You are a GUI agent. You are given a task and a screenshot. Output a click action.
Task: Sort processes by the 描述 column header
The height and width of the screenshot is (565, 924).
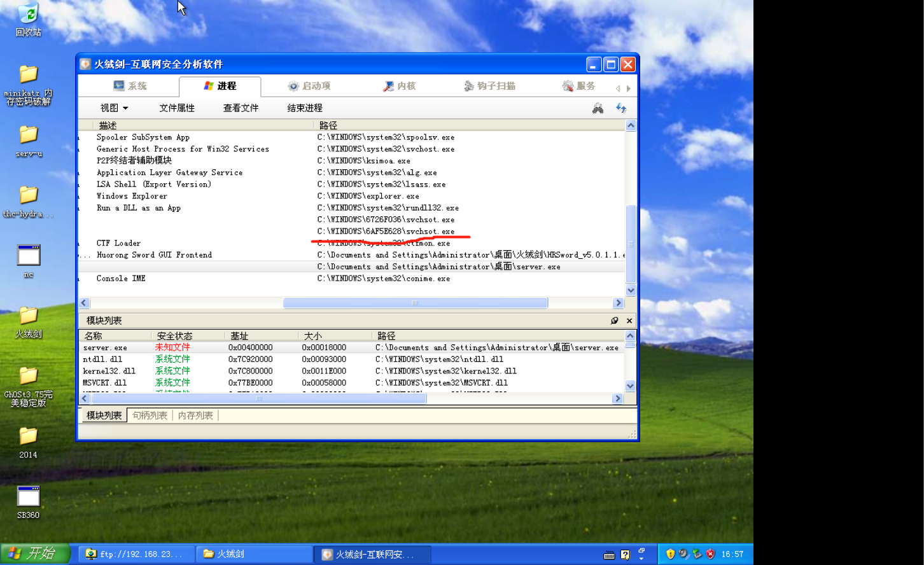204,125
